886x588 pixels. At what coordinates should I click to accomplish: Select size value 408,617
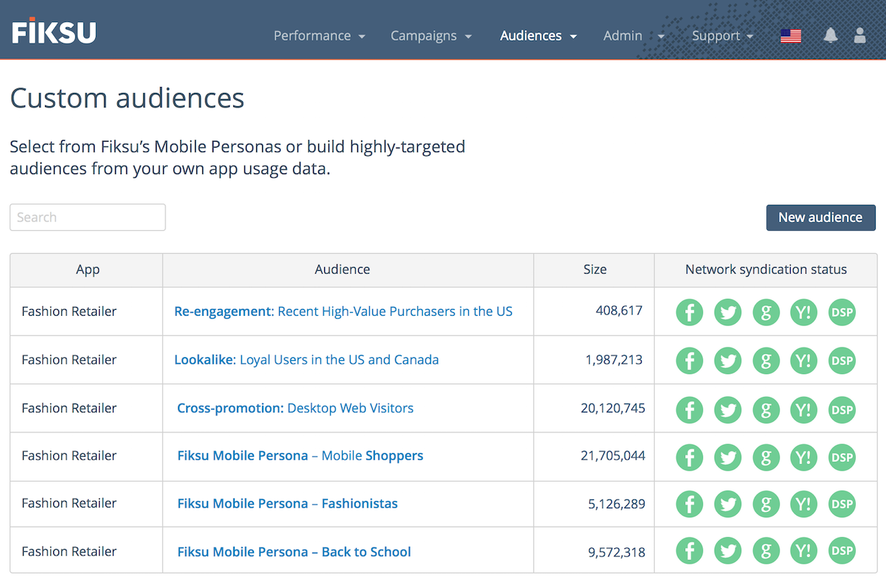(619, 311)
